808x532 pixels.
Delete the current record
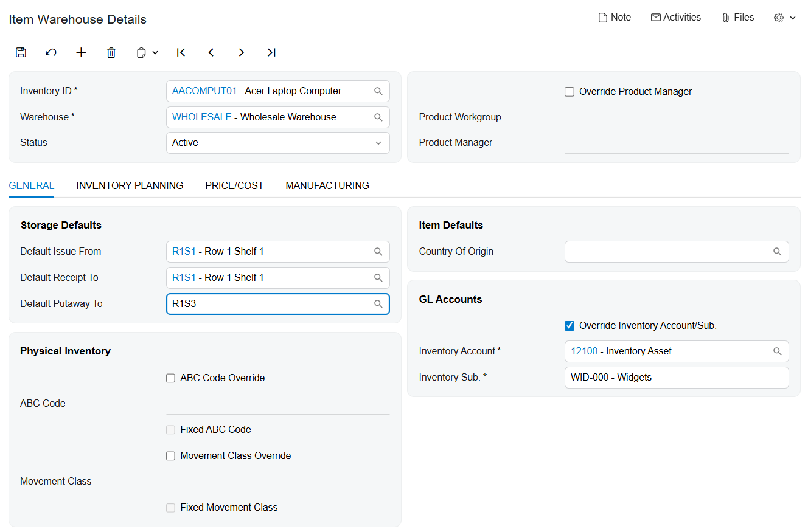(111, 52)
